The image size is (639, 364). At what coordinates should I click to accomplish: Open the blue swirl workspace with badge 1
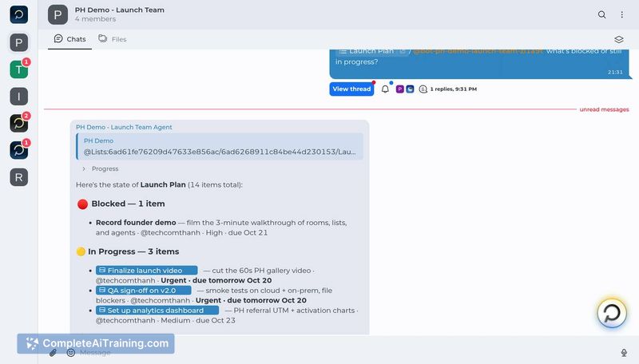tap(18, 150)
